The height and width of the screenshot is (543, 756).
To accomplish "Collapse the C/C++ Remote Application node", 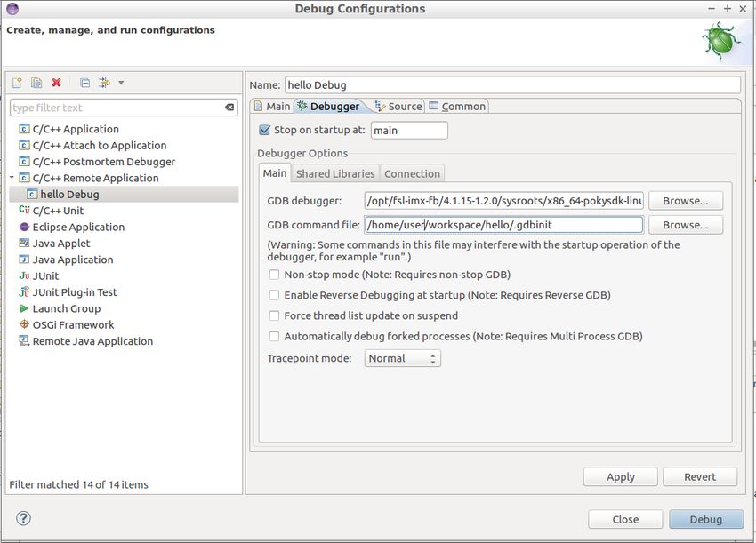I will pos(12,178).
